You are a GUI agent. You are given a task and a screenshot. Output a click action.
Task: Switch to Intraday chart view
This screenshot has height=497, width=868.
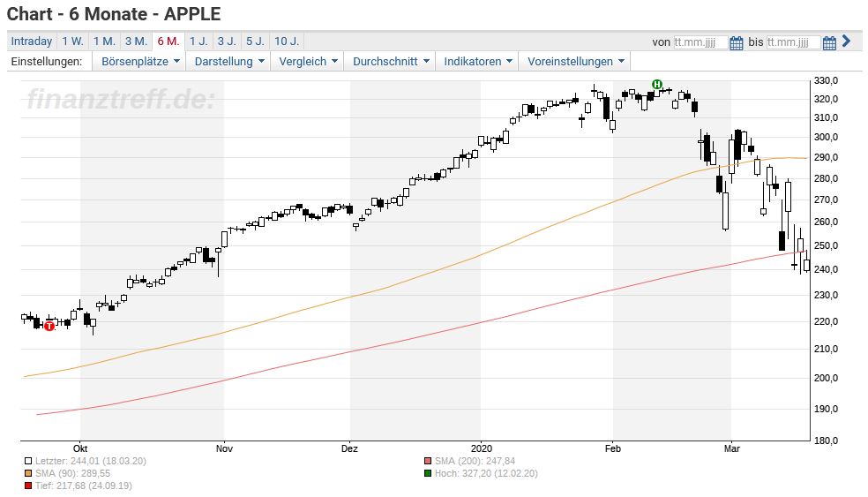coord(32,41)
